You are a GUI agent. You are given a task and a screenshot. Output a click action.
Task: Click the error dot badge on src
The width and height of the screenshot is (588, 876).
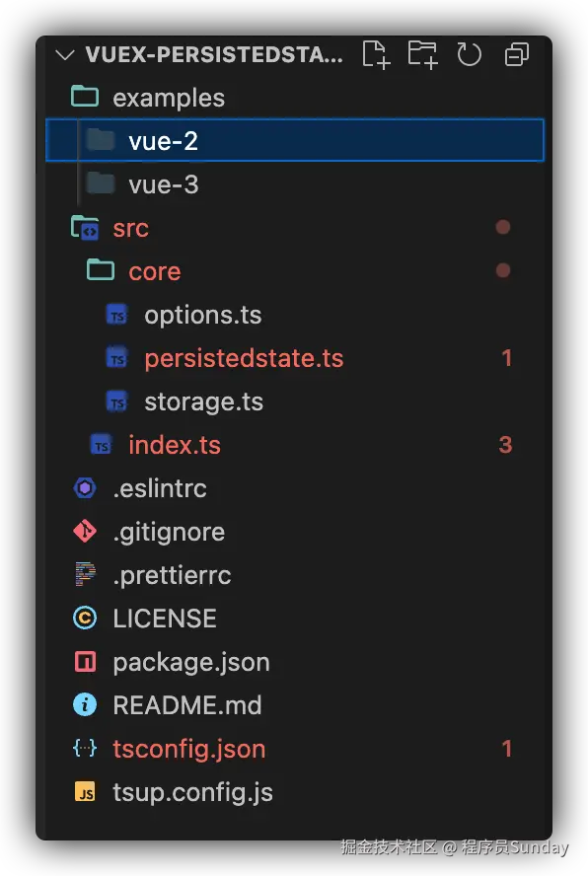[503, 227]
